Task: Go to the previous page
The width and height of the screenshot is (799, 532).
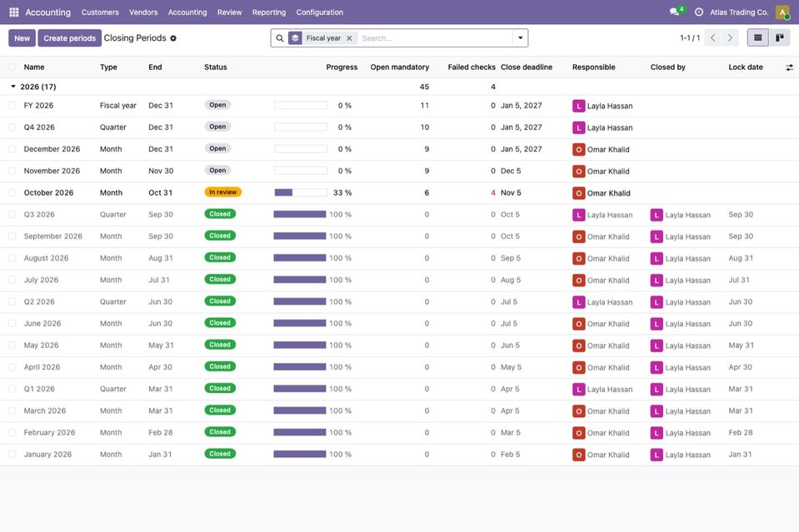Action: pyautogui.click(x=713, y=37)
